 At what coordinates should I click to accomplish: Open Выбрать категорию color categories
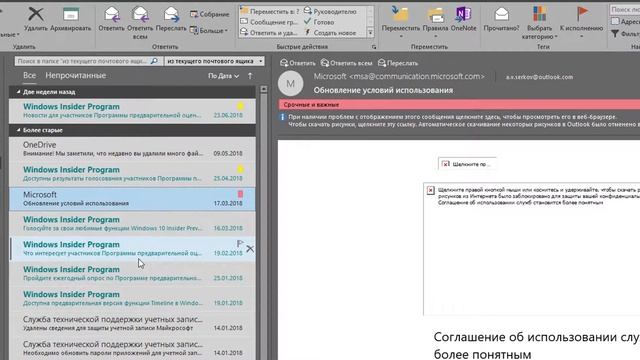click(x=539, y=23)
